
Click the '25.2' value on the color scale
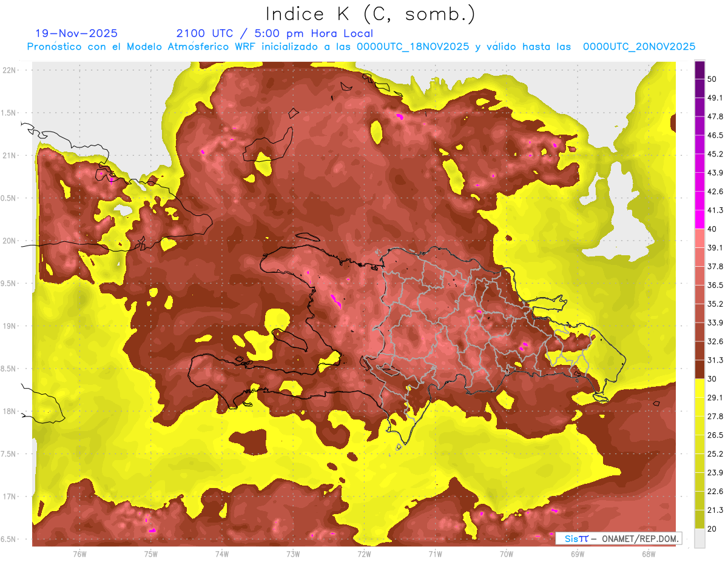715,454
